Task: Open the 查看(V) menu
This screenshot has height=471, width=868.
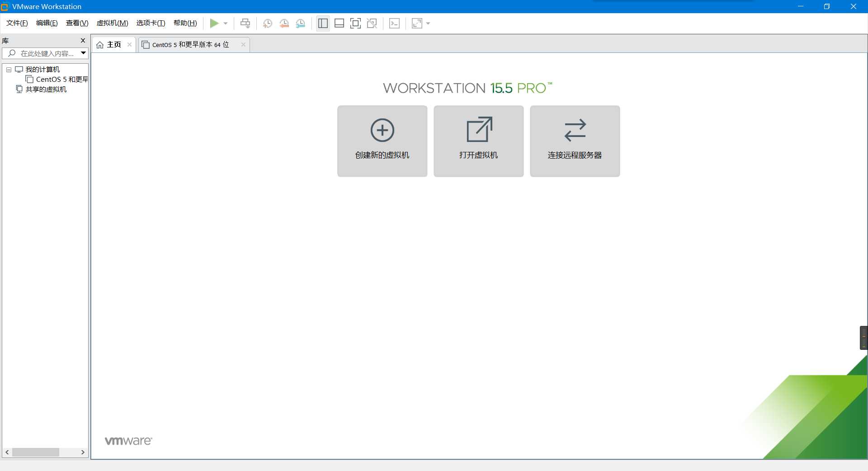Action: point(77,23)
